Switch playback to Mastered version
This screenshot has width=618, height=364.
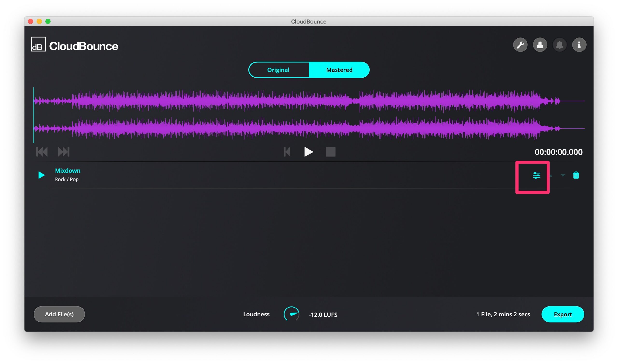(339, 70)
